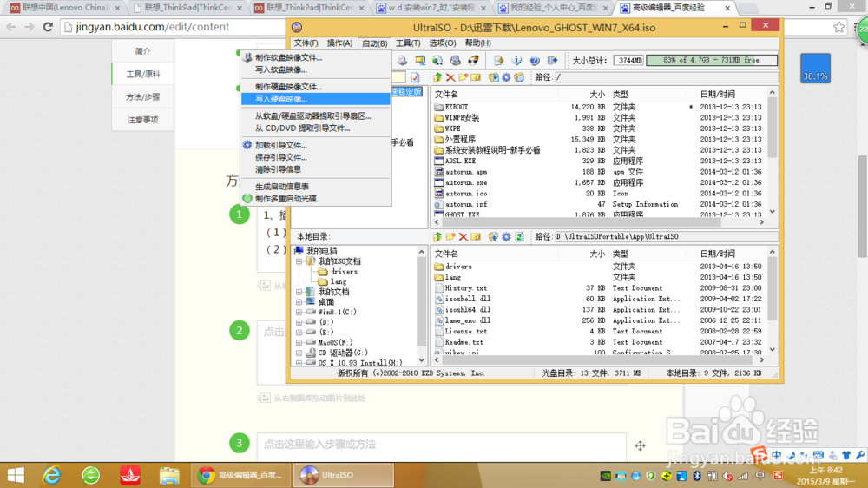The height and width of the screenshot is (488, 868).
Task: Click the Chrome 高级编辑器 taskbar button
Action: [x=241, y=475]
